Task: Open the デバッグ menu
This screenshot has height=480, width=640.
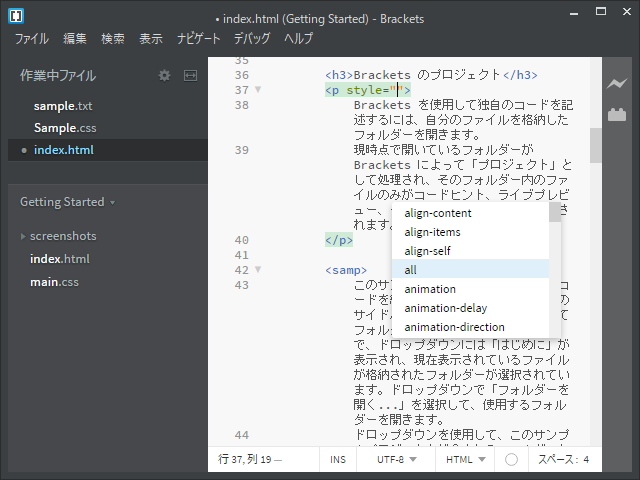Action: point(252,38)
